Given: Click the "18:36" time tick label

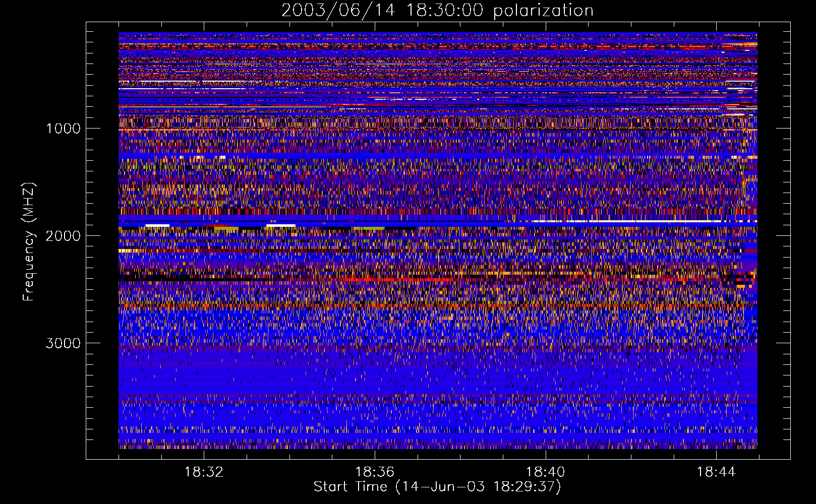Looking at the screenshot, I should (x=375, y=472).
